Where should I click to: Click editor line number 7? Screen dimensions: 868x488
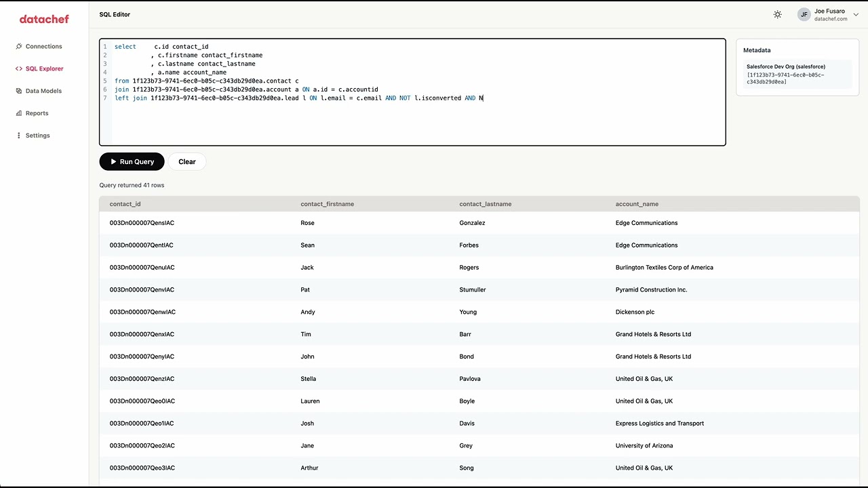pyautogui.click(x=105, y=98)
